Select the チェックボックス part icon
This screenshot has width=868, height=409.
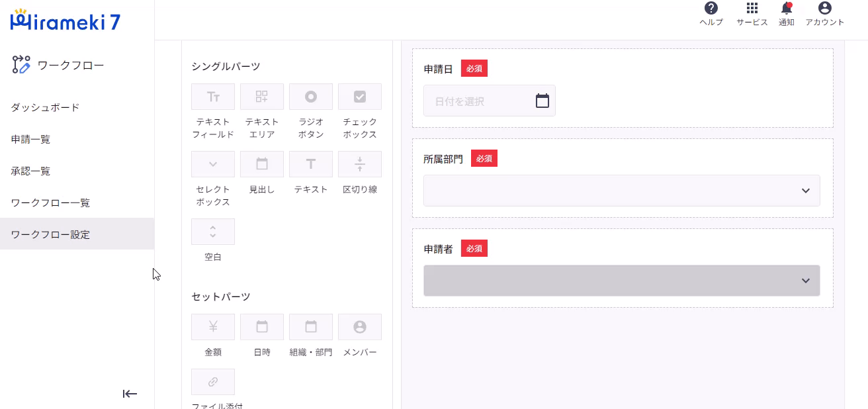pos(360,97)
